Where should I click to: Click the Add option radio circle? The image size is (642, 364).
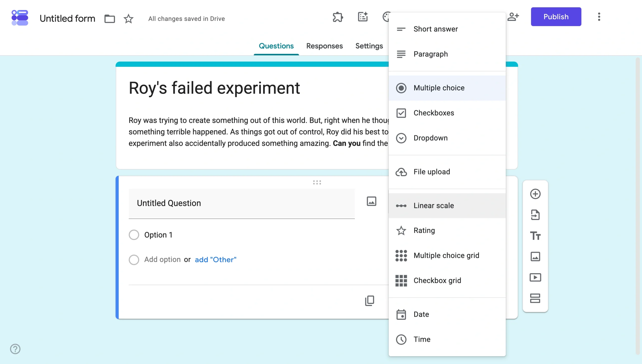point(134,260)
